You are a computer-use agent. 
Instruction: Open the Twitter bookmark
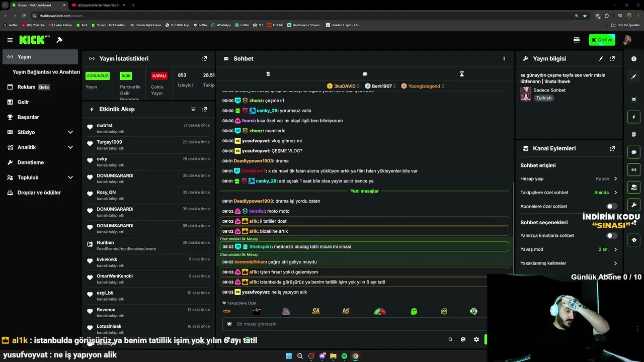(11, 25)
